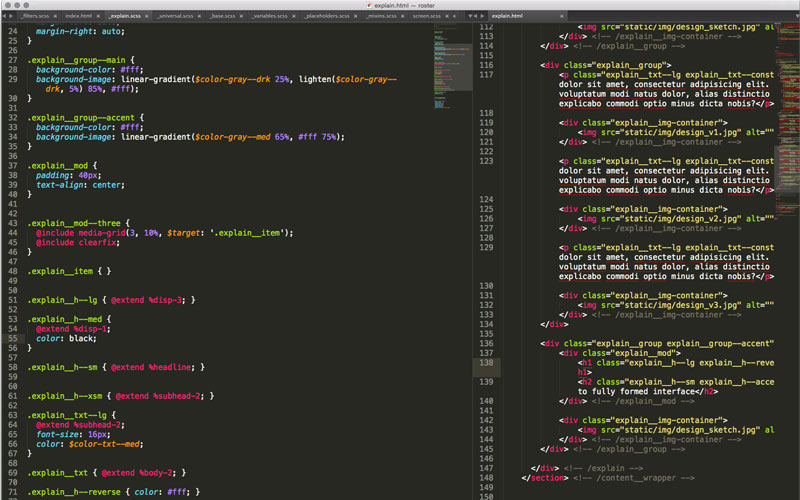Click the explain.html file icon in title bar
800x500 pixels.
(x=367, y=4)
